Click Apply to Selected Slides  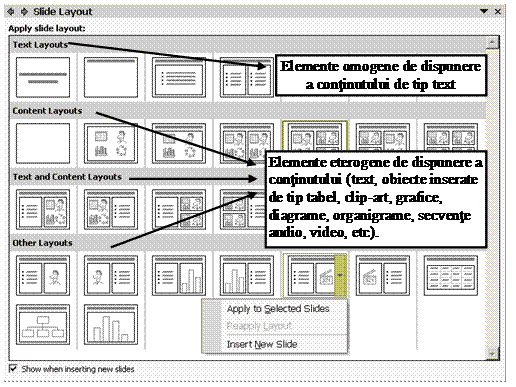point(278,309)
